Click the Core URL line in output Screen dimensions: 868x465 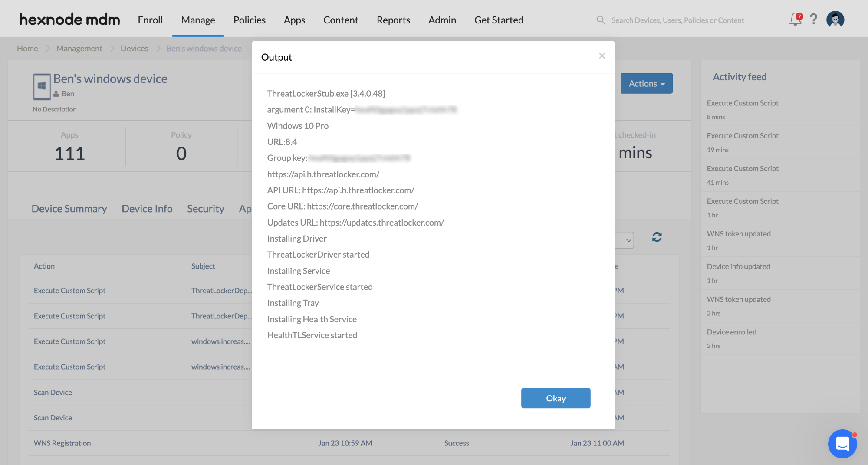pyautogui.click(x=342, y=206)
